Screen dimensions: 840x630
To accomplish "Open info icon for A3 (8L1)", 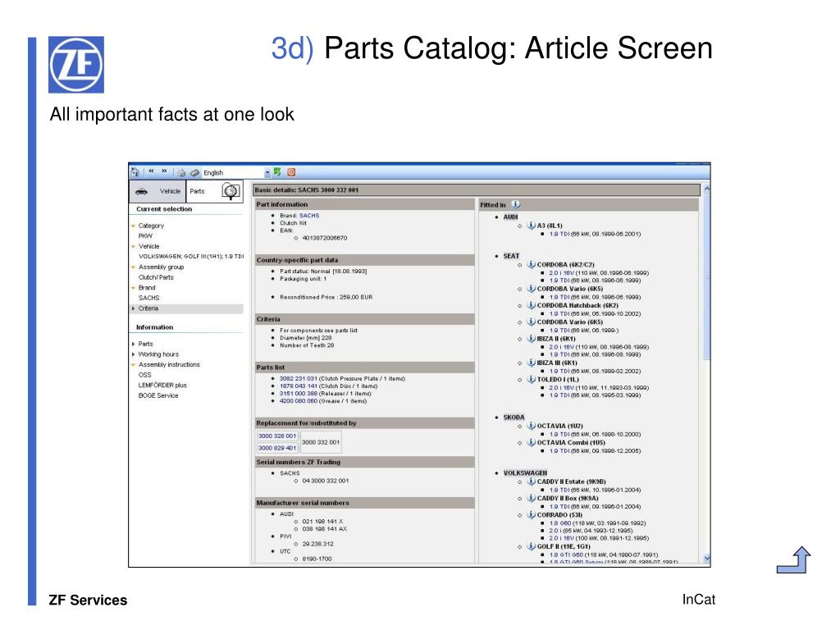I will point(531,226).
